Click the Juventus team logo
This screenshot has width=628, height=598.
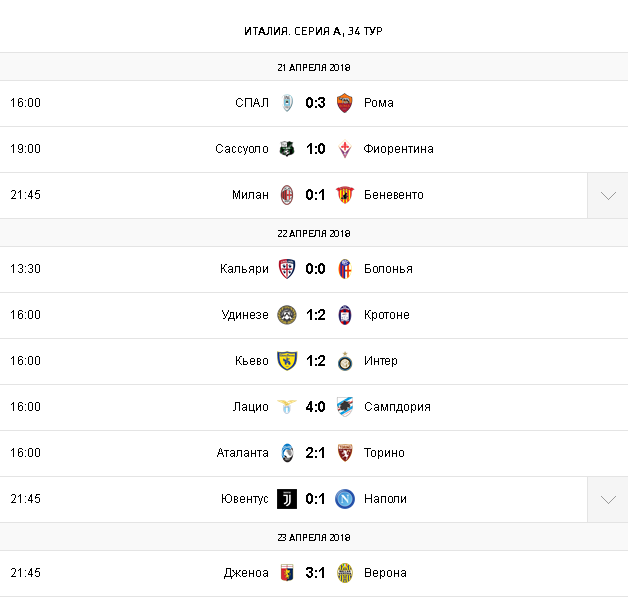[x=287, y=499]
